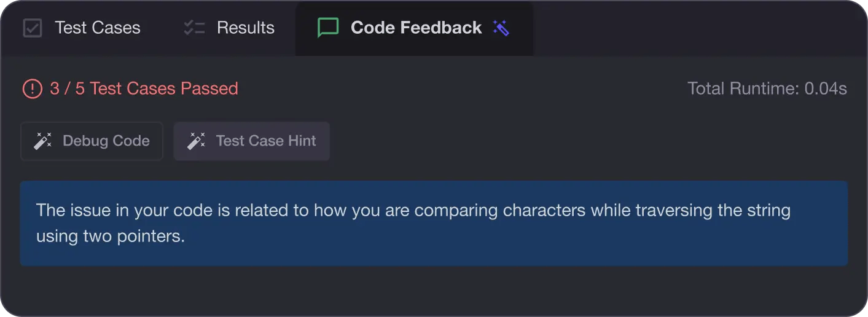Select the Code Feedback tab label
The height and width of the screenshot is (317, 868).
(416, 28)
